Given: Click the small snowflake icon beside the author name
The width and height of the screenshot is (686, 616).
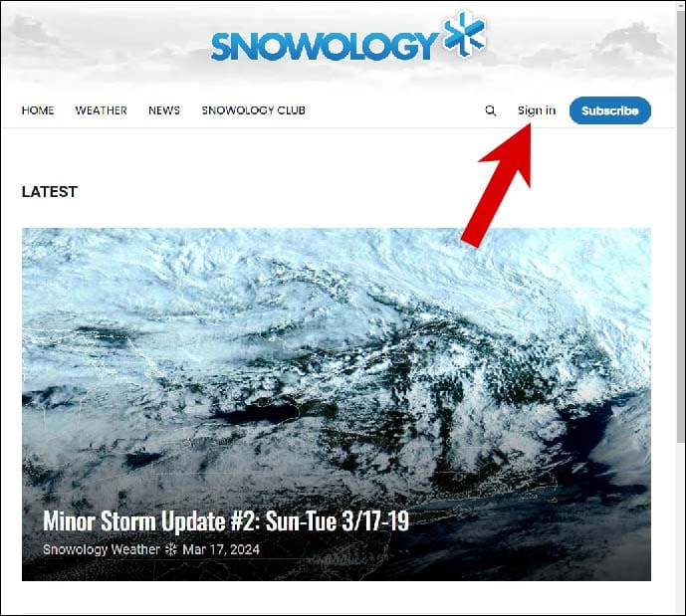Looking at the screenshot, I should pyautogui.click(x=170, y=549).
